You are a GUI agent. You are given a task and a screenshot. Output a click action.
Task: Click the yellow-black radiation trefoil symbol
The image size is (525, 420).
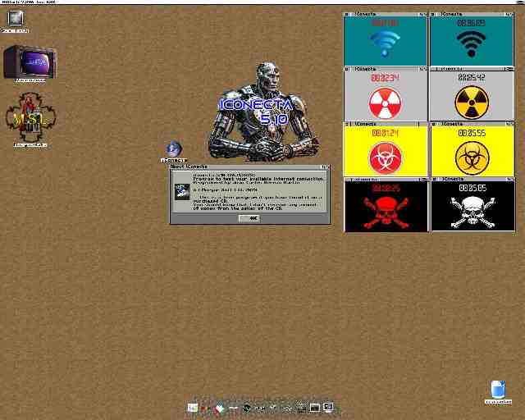pyautogui.click(x=471, y=102)
